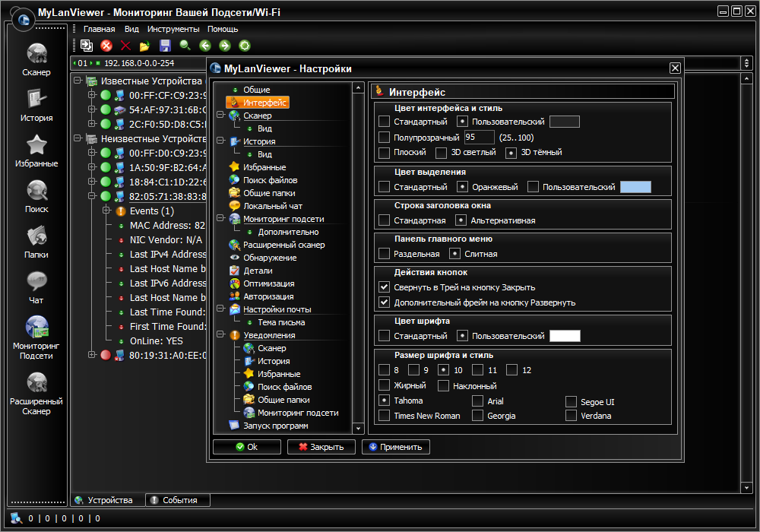Viewport: 760px width, 532px height.
Task: Open Чат in the left sidebar
Action: 36,287
